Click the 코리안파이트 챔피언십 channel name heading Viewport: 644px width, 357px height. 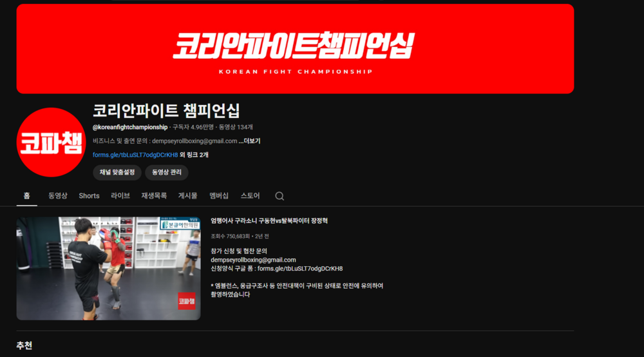pyautogui.click(x=166, y=110)
